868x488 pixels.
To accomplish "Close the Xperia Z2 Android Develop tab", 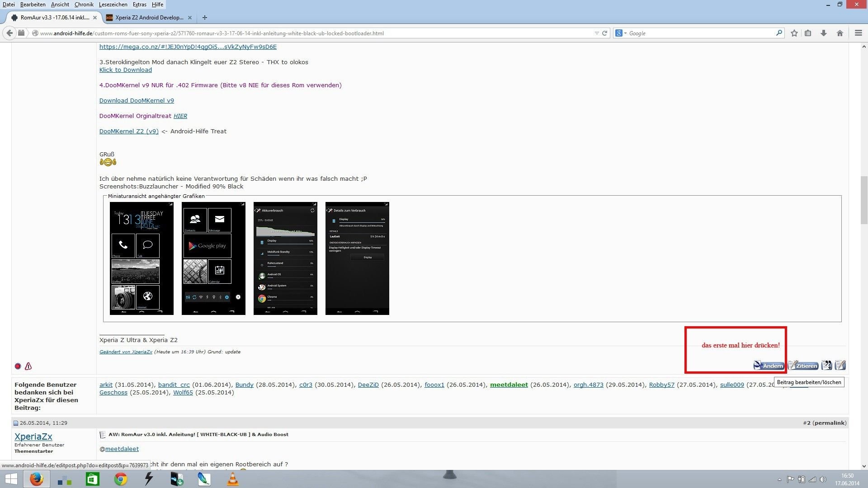I will [x=190, y=18].
